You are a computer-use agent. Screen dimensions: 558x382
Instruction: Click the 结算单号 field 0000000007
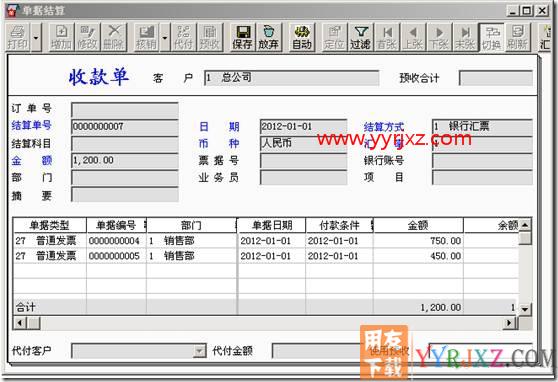pos(125,127)
